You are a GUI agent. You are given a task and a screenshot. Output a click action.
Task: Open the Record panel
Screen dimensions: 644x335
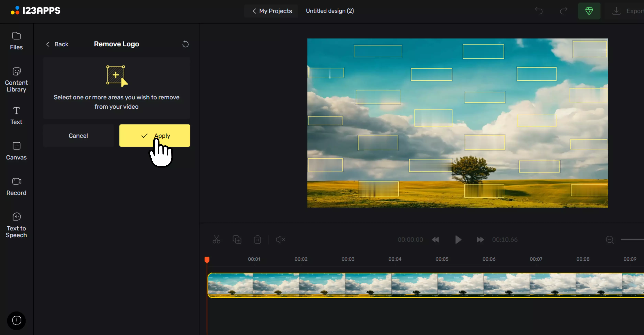click(16, 187)
